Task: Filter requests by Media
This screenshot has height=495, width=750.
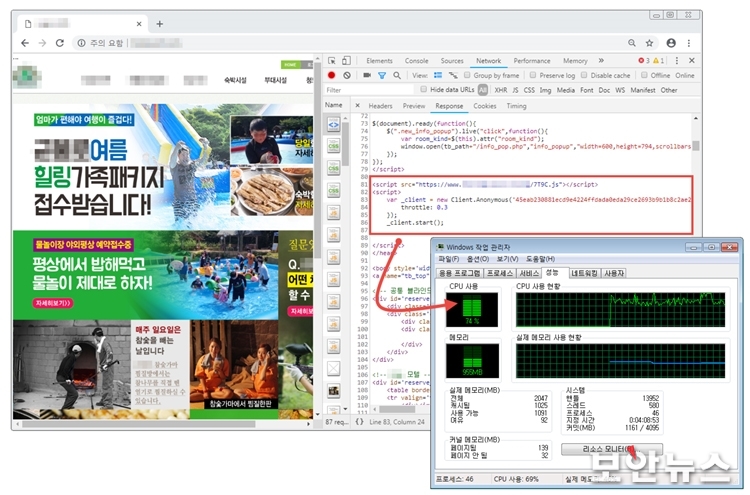Action: (565, 90)
